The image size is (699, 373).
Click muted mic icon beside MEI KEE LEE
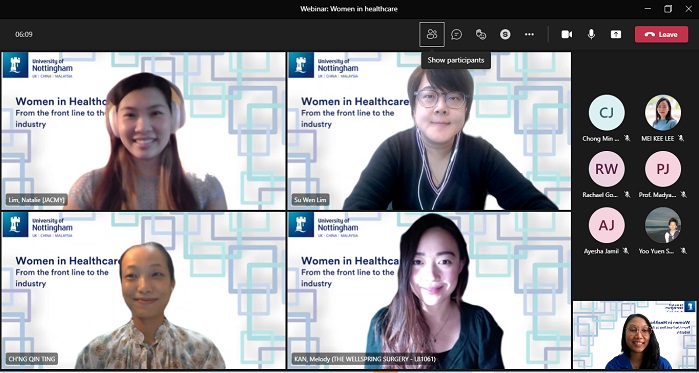(x=681, y=138)
